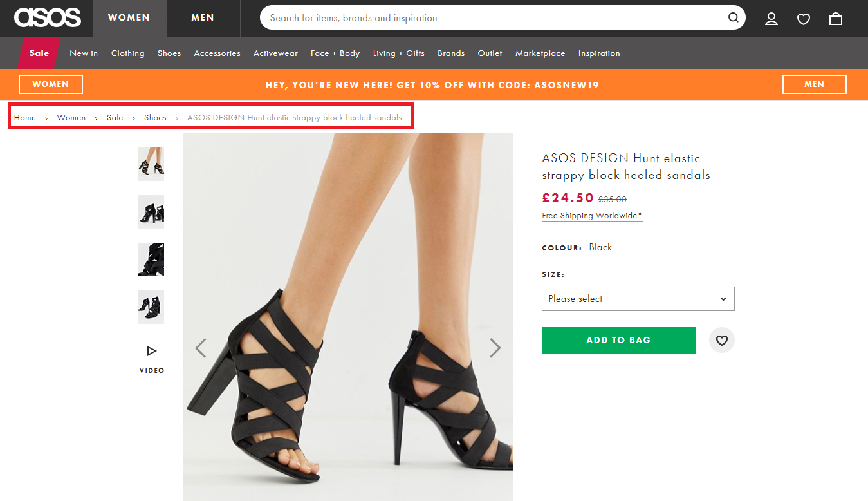Open the size Please select dropdown

tap(638, 298)
